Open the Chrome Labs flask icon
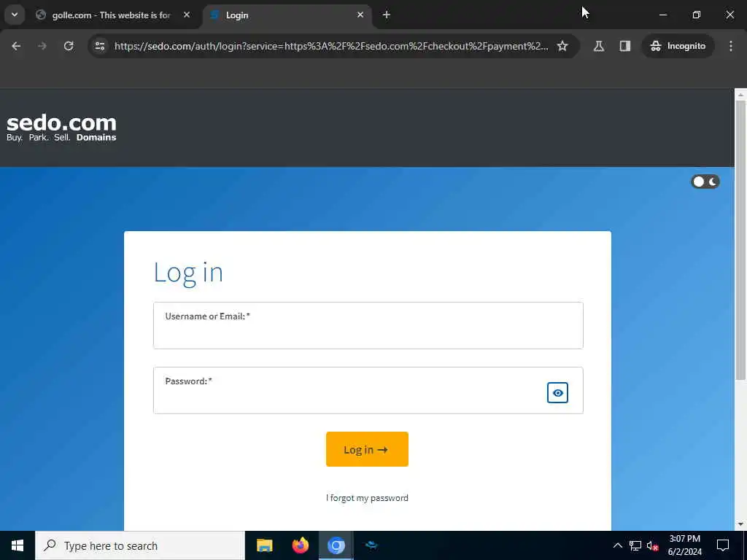Viewport: 747px width, 560px height. click(599, 46)
